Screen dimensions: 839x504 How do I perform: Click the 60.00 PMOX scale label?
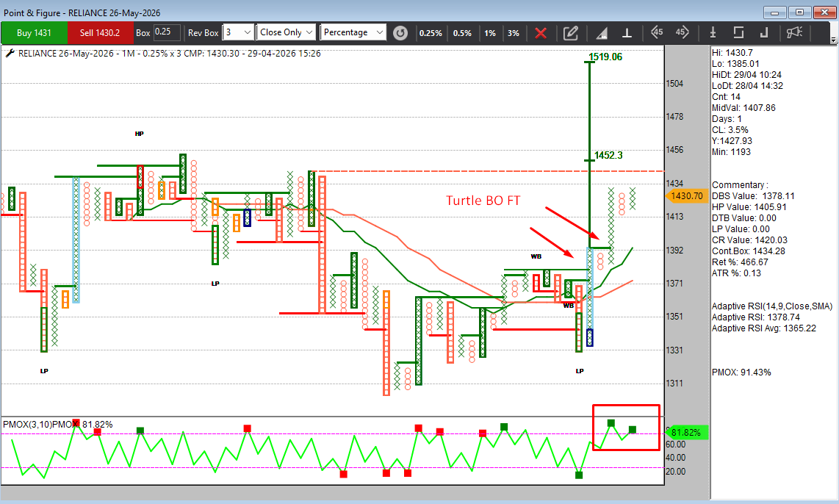click(x=675, y=444)
